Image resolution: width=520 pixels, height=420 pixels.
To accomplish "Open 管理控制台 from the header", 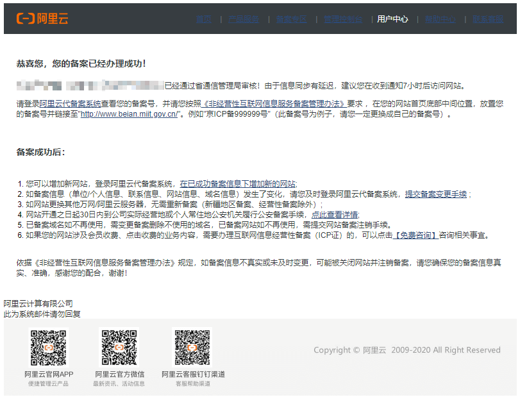I will pyautogui.click(x=343, y=19).
